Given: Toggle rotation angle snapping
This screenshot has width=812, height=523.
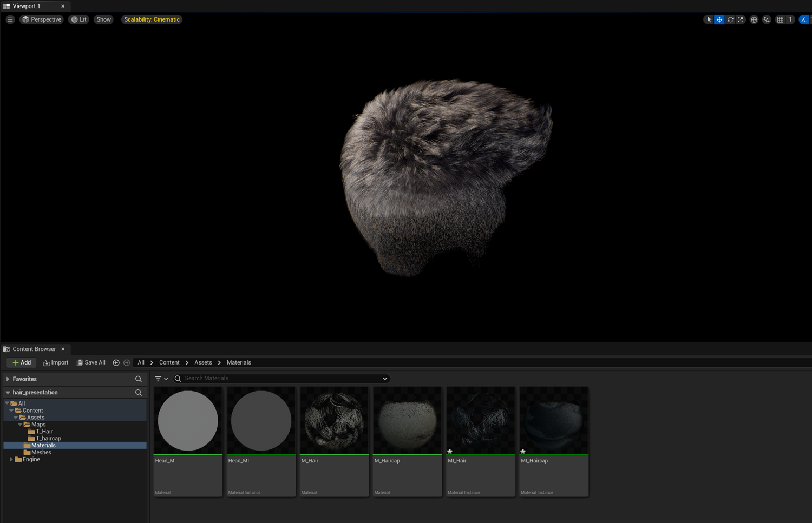Looking at the screenshot, I should coord(804,19).
